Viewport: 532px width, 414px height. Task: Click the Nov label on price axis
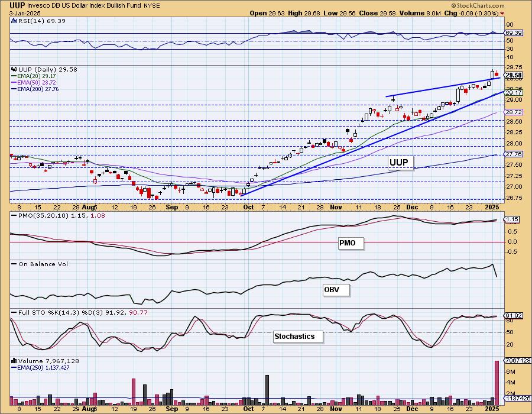336,207
